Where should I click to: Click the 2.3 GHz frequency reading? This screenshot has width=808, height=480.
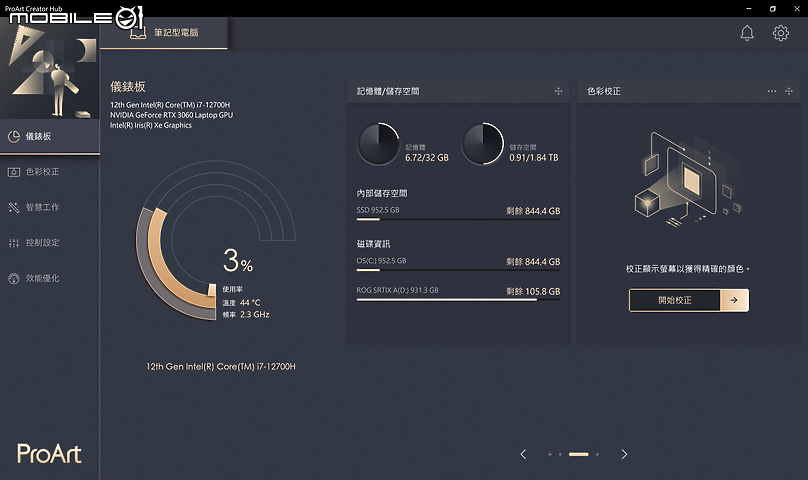(255, 315)
